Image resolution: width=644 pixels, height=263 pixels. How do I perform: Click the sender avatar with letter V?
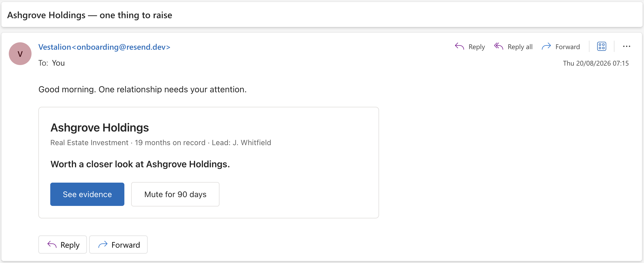[20, 54]
